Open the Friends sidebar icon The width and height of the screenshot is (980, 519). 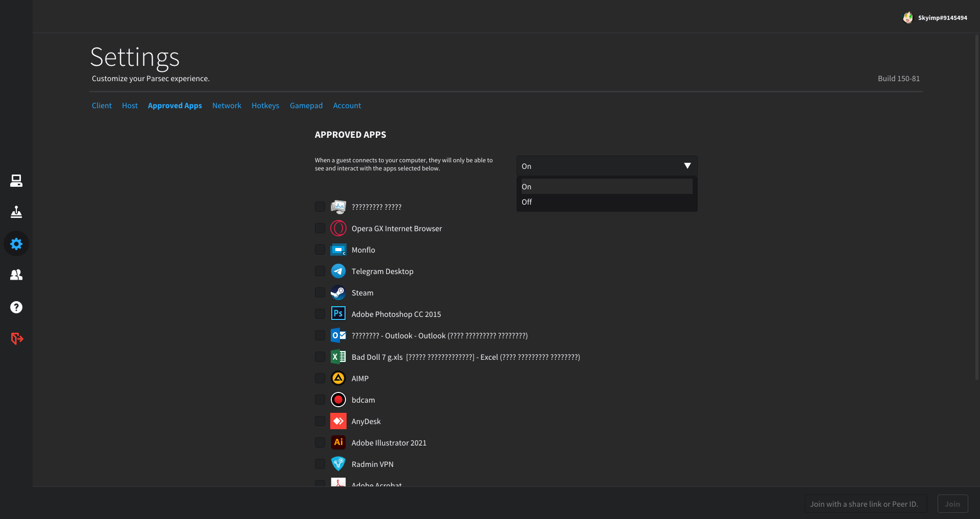click(x=16, y=275)
